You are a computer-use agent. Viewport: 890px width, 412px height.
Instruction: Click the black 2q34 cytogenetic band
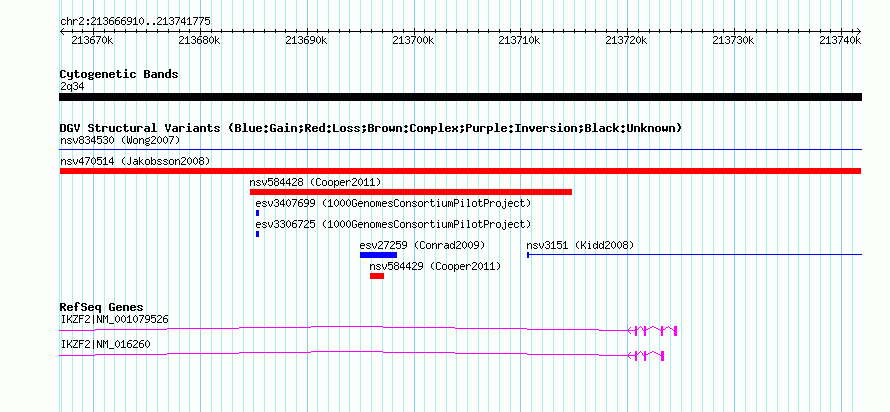click(460, 97)
